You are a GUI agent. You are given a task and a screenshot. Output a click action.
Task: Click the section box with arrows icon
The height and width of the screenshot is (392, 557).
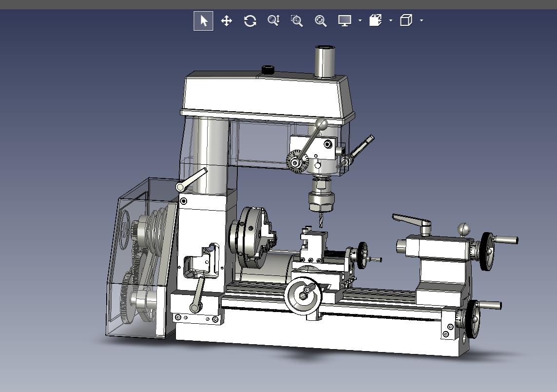pos(376,20)
